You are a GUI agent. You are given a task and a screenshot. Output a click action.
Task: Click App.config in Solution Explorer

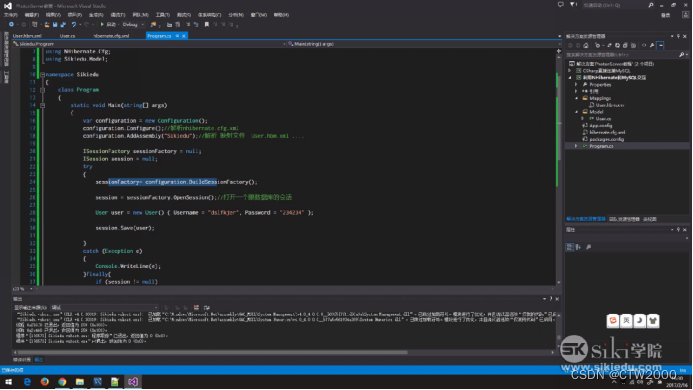point(601,126)
